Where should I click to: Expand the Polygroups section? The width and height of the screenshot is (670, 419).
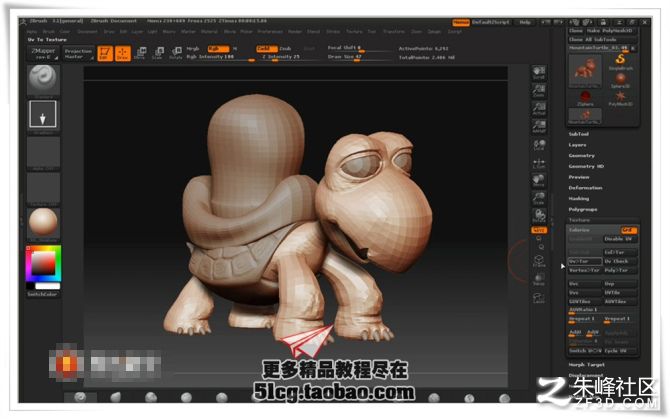(x=583, y=209)
